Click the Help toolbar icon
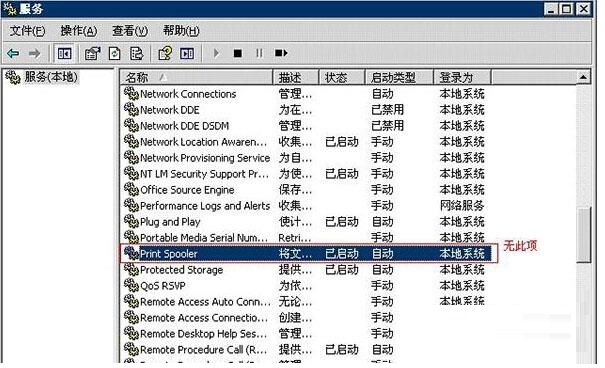Screen dimensions: 605x368 pos(165,53)
